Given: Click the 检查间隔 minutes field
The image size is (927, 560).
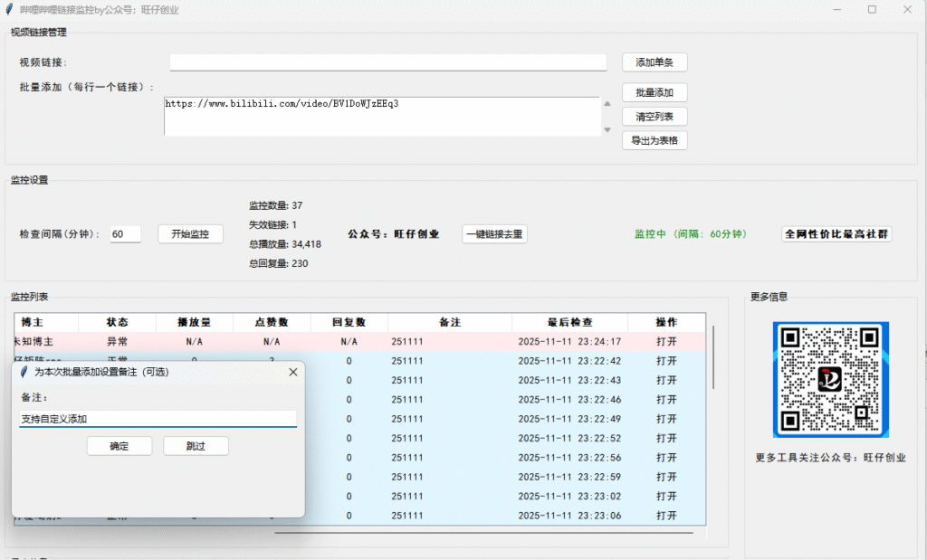Looking at the screenshot, I should pos(126,234).
